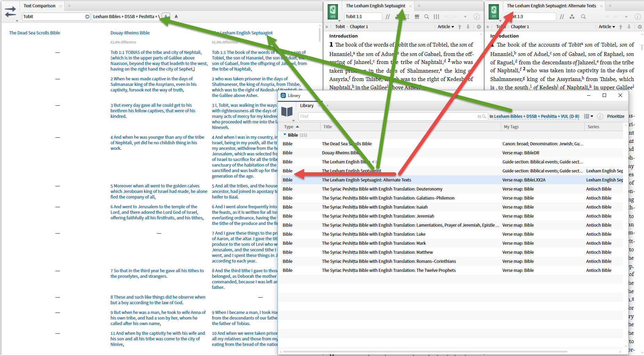Screen dimensions: 644x356
Task: Open visual filters in the Alternate Texts panel
Action: point(572,17)
